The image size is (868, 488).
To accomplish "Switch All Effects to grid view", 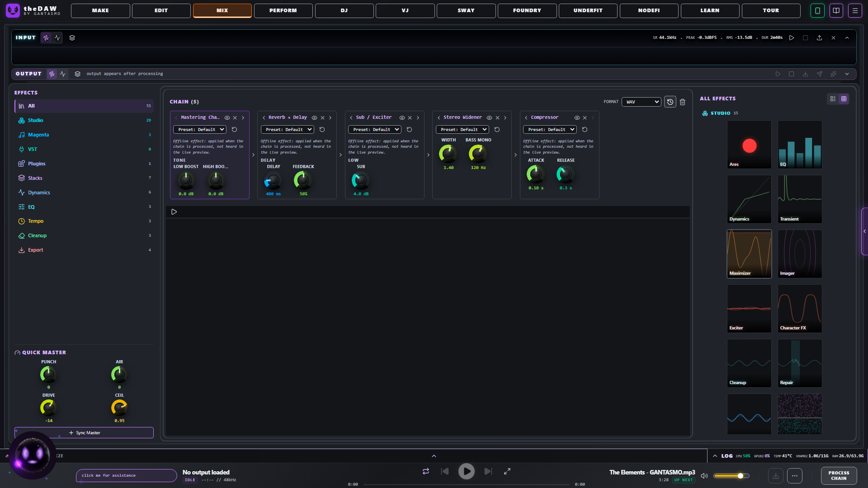I will 844,99.
